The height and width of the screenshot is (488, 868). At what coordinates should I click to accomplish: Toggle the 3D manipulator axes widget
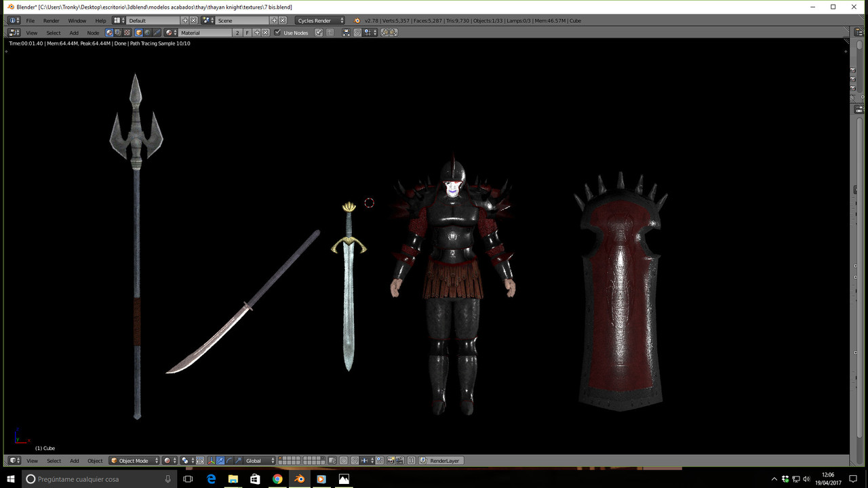coord(210,461)
